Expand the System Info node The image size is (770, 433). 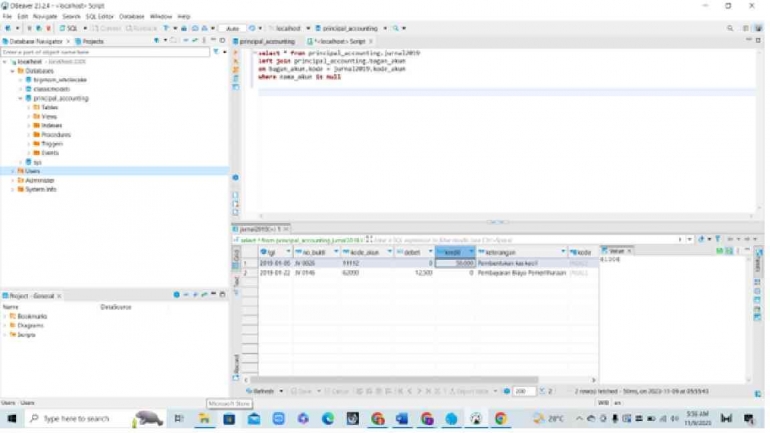click(x=13, y=189)
